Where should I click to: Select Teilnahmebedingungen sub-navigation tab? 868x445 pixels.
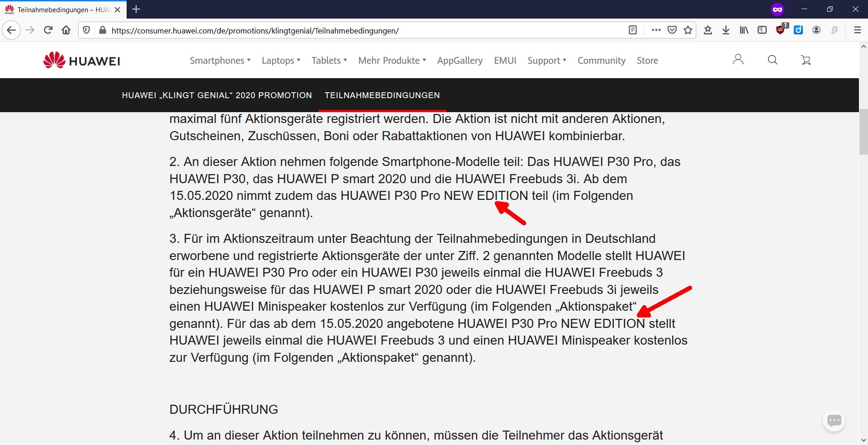click(x=382, y=95)
